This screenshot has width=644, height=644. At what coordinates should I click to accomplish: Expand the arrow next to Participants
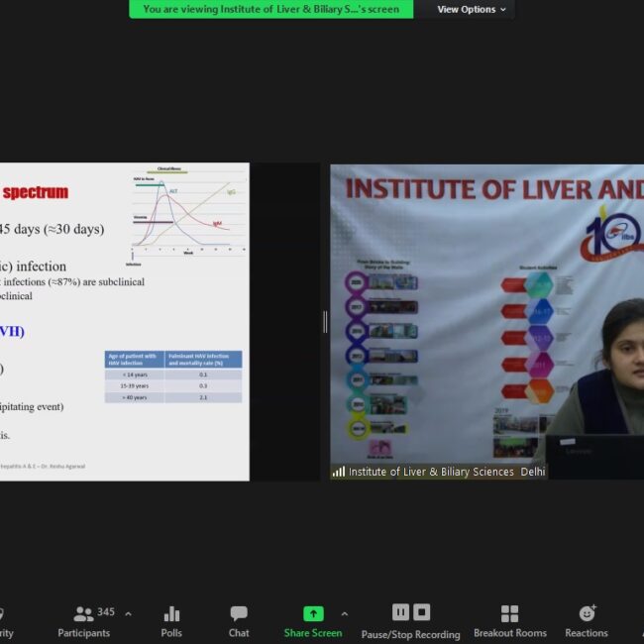(x=128, y=613)
